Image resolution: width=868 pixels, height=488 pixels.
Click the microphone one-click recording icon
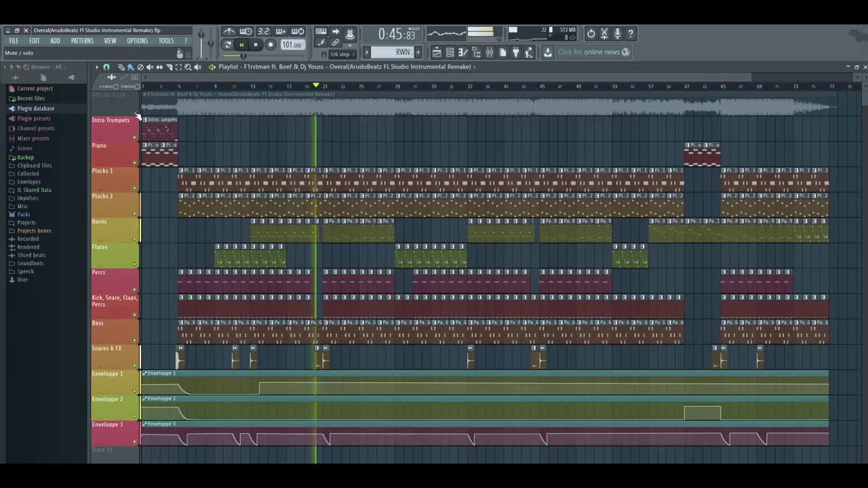pos(617,33)
